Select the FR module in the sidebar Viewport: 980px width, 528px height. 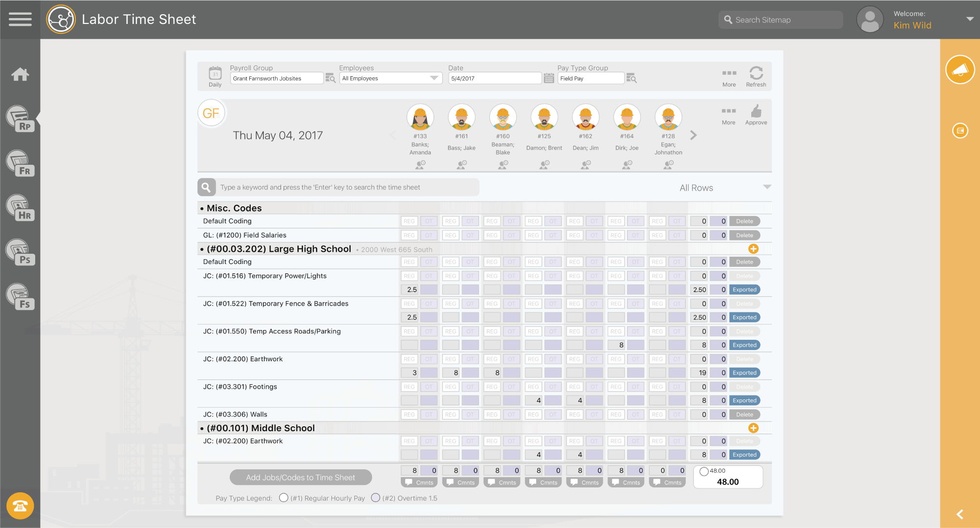pos(20,162)
